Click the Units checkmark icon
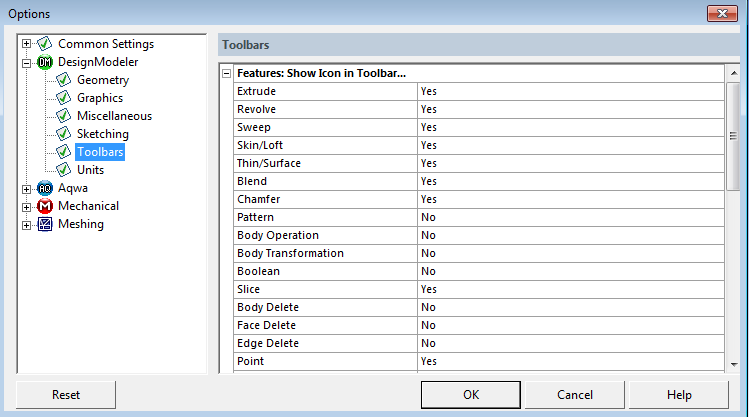 (64, 170)
